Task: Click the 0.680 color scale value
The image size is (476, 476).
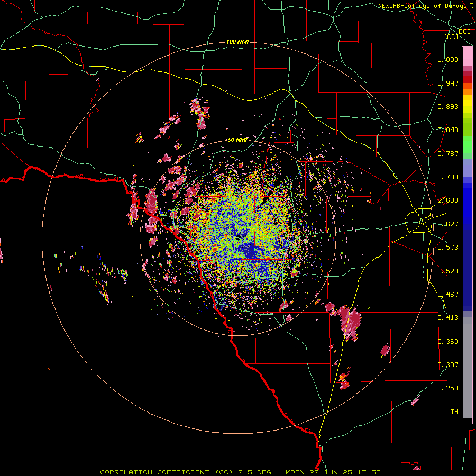Action: click(x=448, y=200)
